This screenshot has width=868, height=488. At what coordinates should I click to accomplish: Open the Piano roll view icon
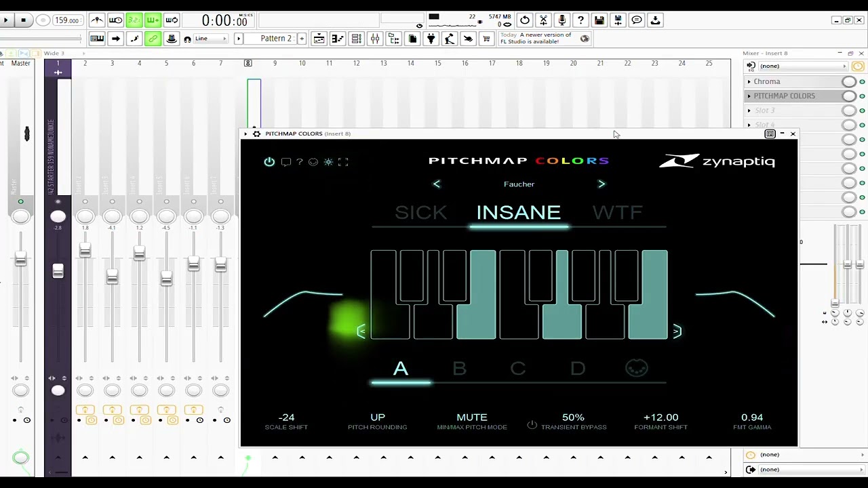338,39
